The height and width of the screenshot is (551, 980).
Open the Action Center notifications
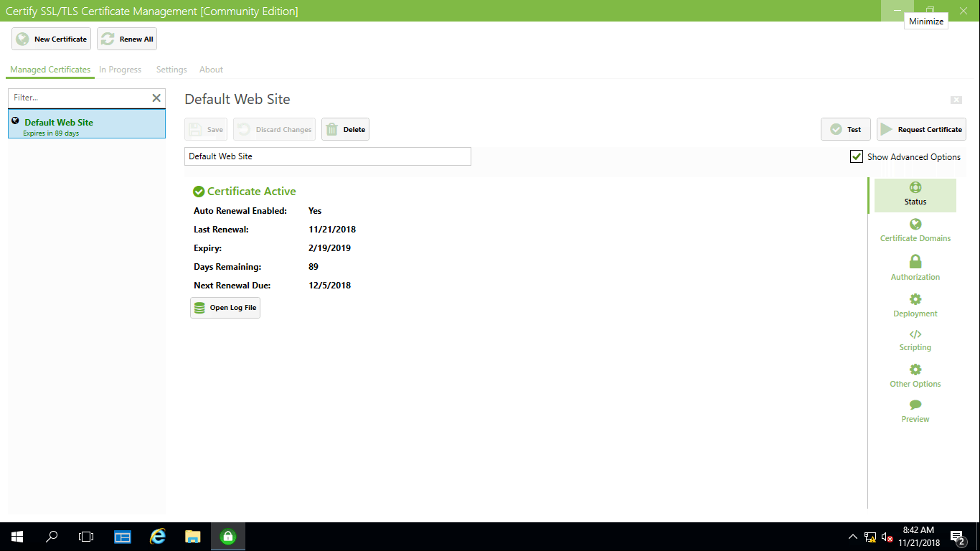coord(958,537)
